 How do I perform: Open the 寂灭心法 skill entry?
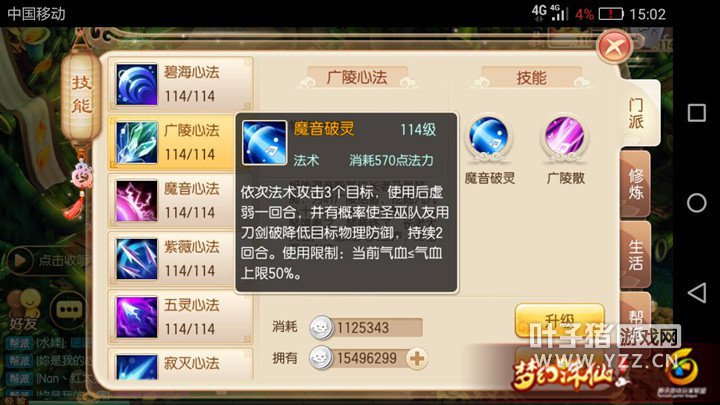pyautogui.click(x=180, y=365)
